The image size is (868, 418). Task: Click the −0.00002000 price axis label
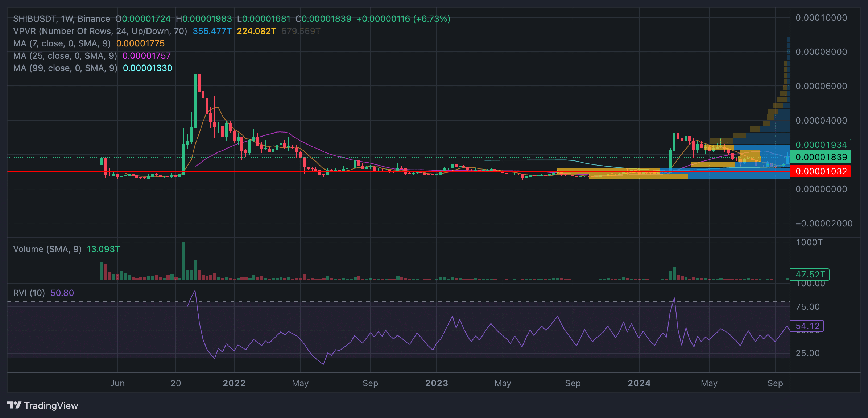(x=824, y=223)
